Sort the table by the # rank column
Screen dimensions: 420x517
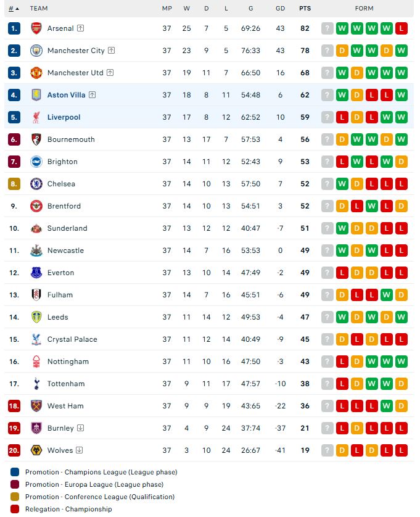click(14, 9)
